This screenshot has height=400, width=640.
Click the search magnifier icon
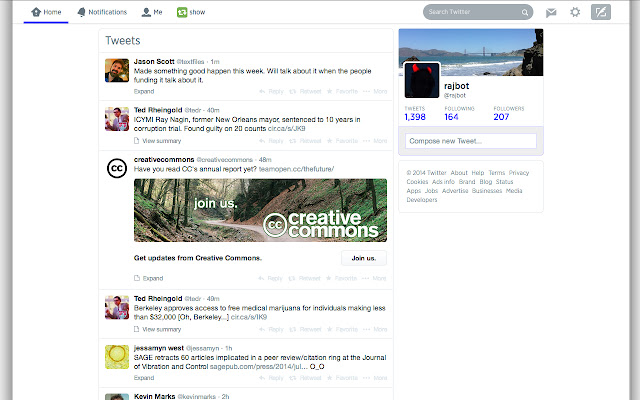pyautogui.click(x=524, y=12)
